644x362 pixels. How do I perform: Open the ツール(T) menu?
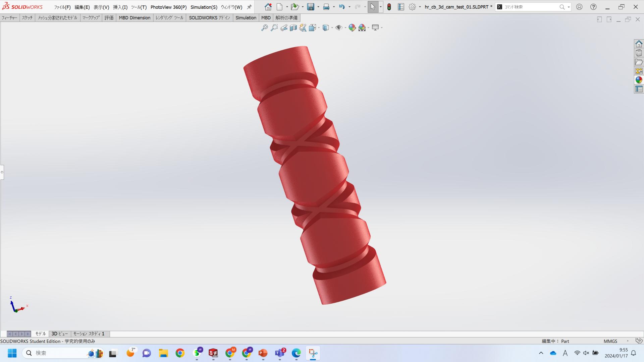[139, 7]
